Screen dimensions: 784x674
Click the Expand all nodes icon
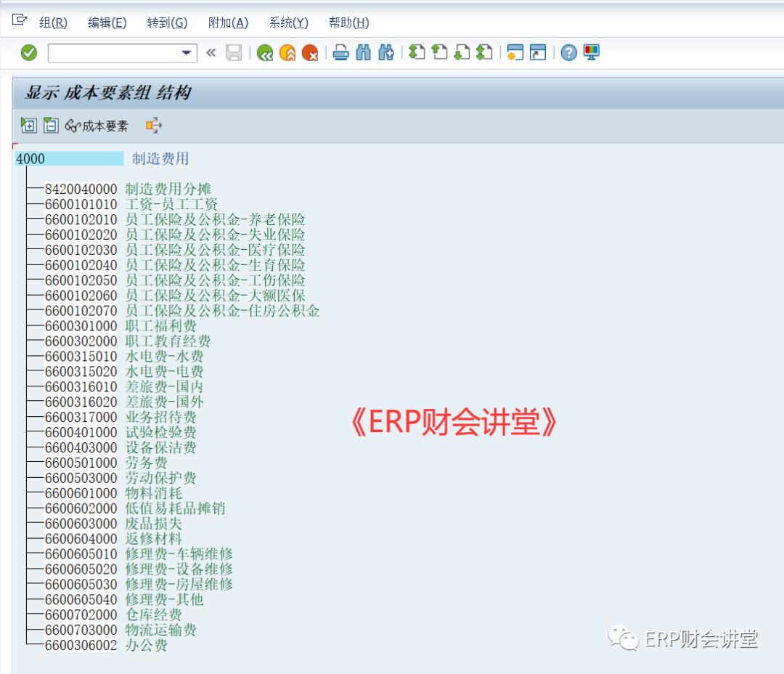pyautogui.click(x=28, y=126)
